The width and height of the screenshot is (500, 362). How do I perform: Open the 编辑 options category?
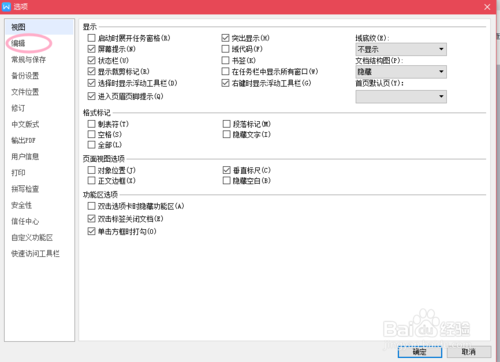coord(18,43)
